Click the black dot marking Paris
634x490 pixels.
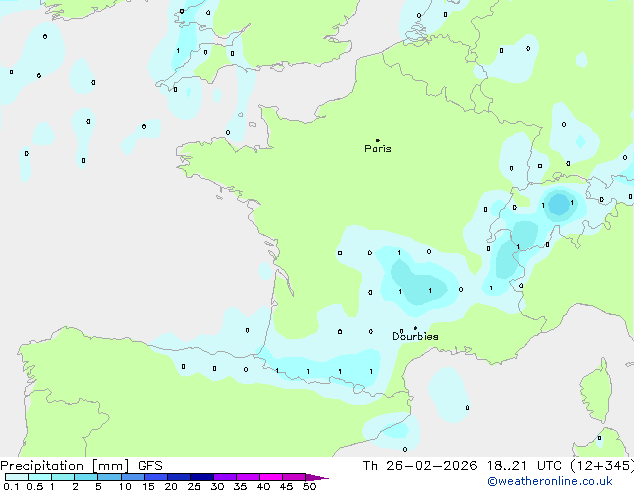pos(378,140)
